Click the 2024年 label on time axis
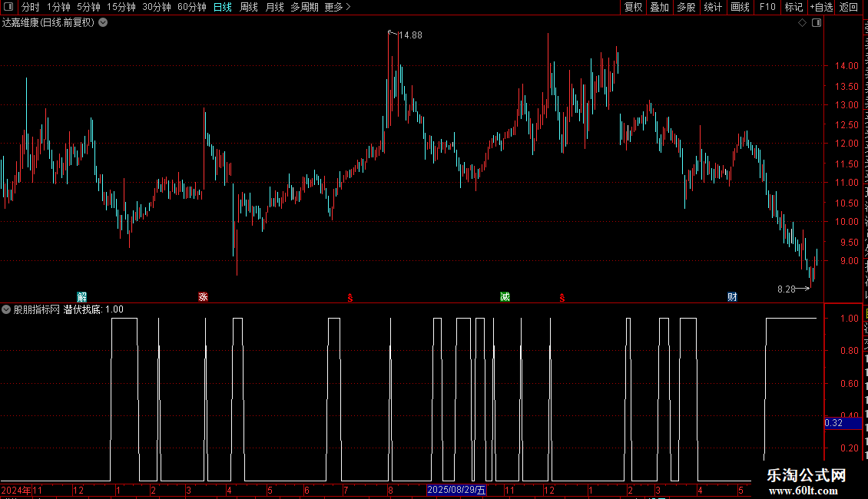This screenshot has height=499, width=868. (x=16, y=490)
